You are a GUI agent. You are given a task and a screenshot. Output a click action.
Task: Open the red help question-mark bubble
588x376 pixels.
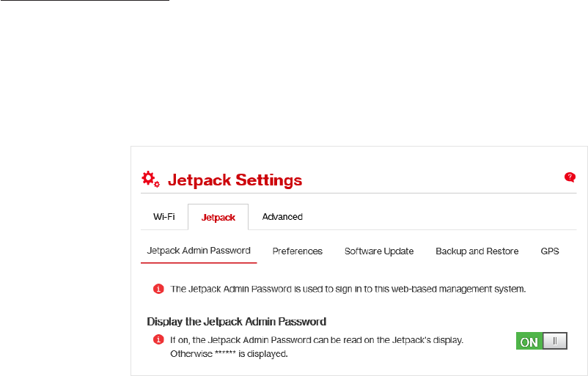pos(570,177)
